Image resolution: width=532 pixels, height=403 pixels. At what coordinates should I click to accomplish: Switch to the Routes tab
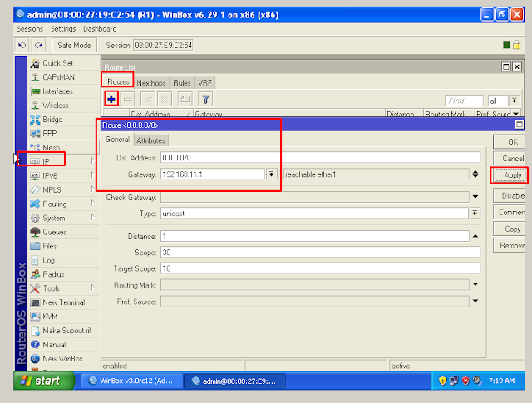click(x=118, y=81)
